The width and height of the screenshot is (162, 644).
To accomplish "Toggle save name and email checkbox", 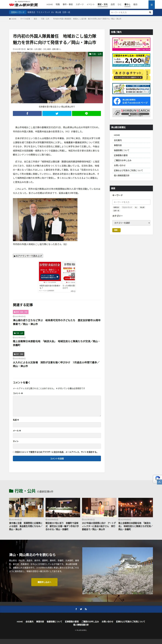I will (x=14, y=452).
